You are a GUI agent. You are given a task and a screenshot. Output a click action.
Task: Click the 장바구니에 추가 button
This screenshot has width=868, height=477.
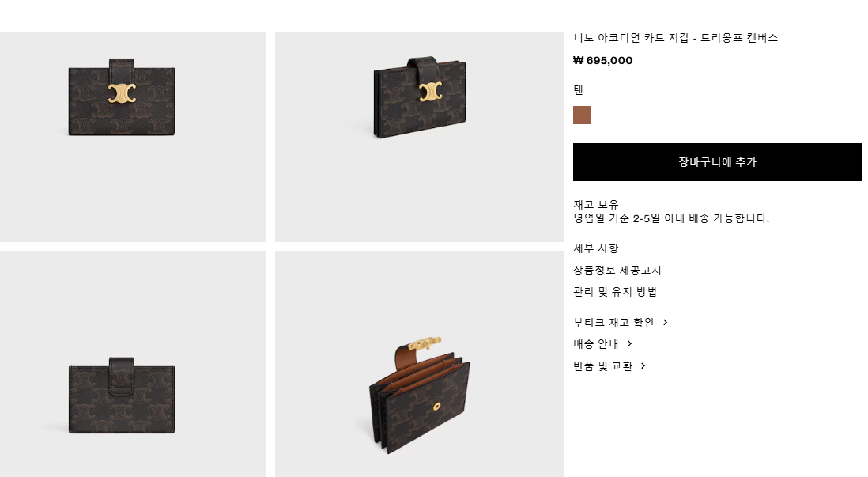pyautogui.click(x=718, y=162)
